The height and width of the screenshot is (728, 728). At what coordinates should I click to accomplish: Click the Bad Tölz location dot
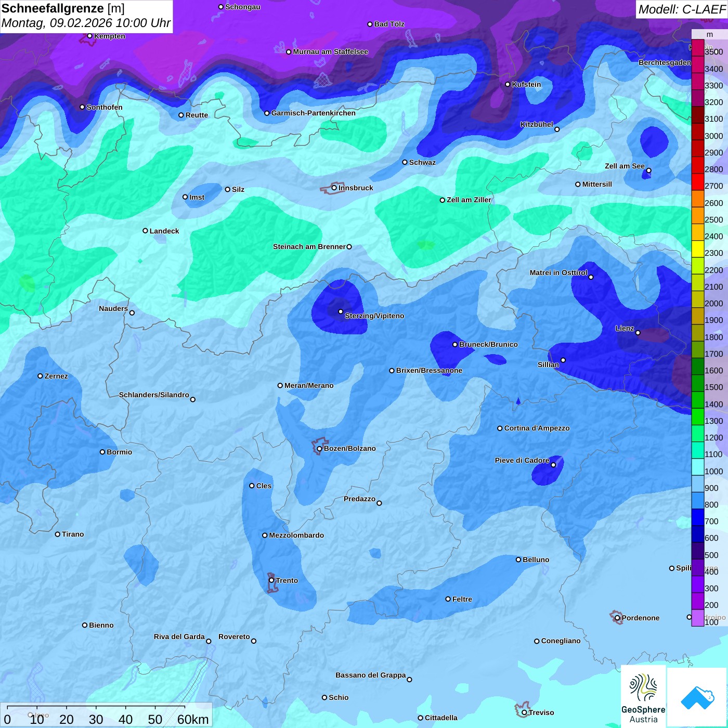pyautogui.click(x=370, y=24)
